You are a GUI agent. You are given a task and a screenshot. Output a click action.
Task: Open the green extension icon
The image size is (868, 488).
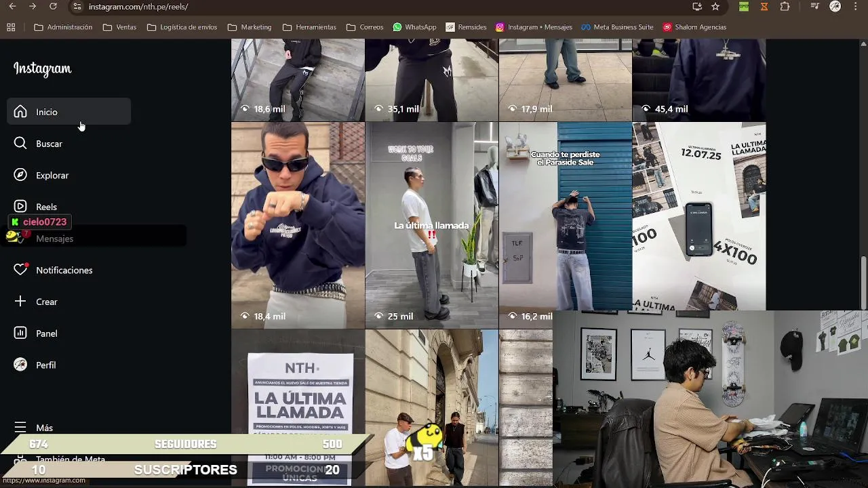744,7
